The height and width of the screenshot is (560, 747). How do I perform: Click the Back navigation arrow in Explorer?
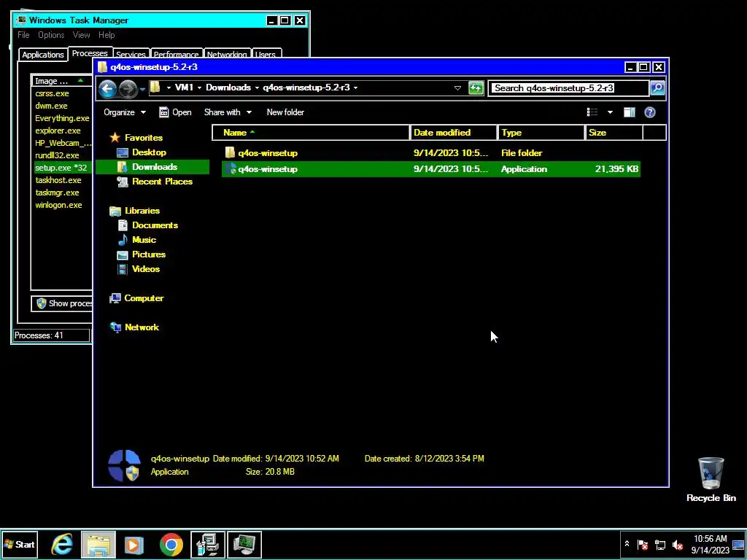point(108,88)
